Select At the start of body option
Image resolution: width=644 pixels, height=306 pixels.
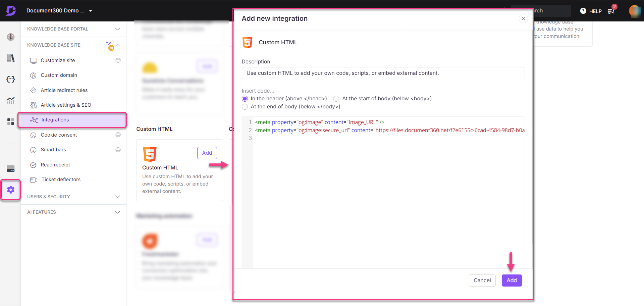tap(336, 99)
